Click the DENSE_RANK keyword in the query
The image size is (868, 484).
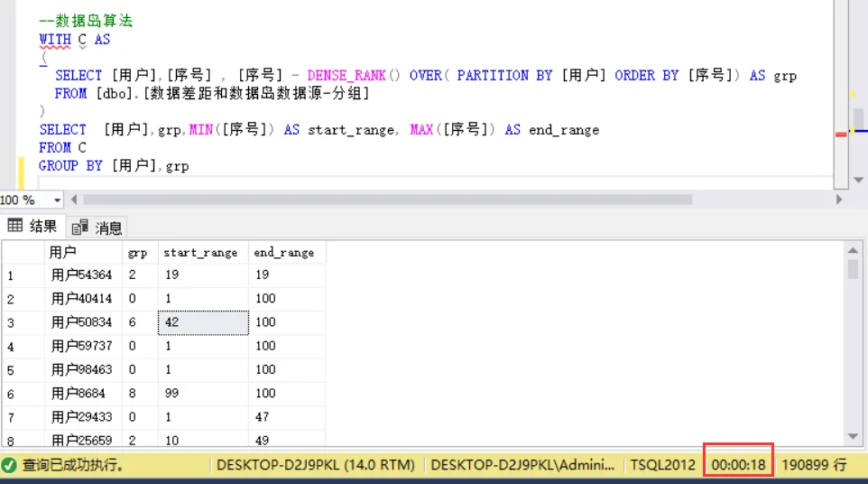[x=346, y=75]
